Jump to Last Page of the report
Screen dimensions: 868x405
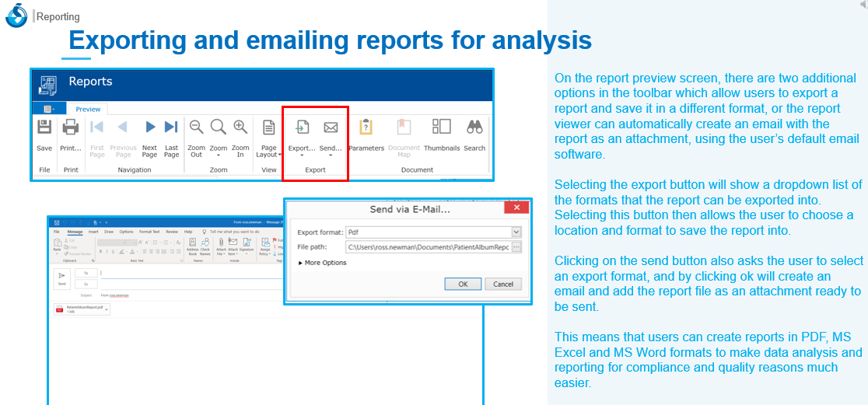(171, 128)
